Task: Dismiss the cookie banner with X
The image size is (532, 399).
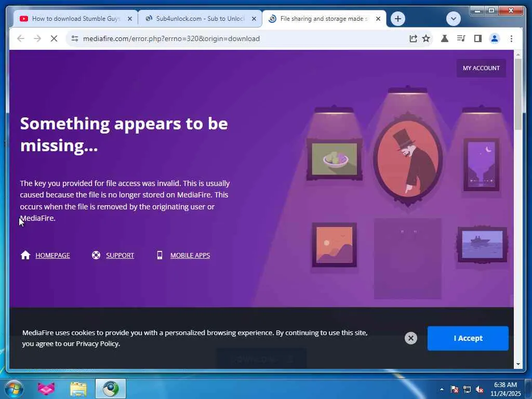Action: [x=411, y=338]
